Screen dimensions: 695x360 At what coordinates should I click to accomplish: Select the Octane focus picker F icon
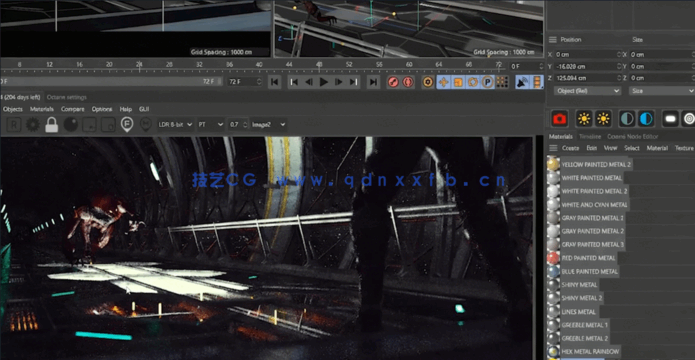coord(127,125)
